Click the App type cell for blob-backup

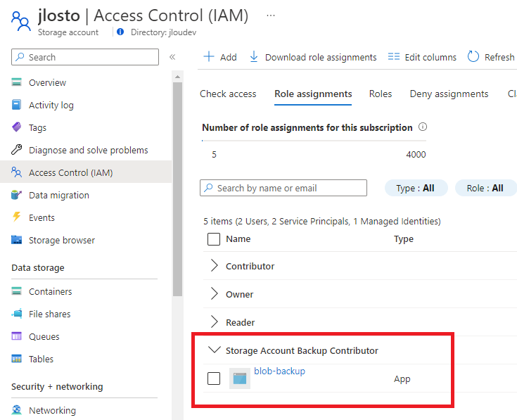tap(402, 378)
